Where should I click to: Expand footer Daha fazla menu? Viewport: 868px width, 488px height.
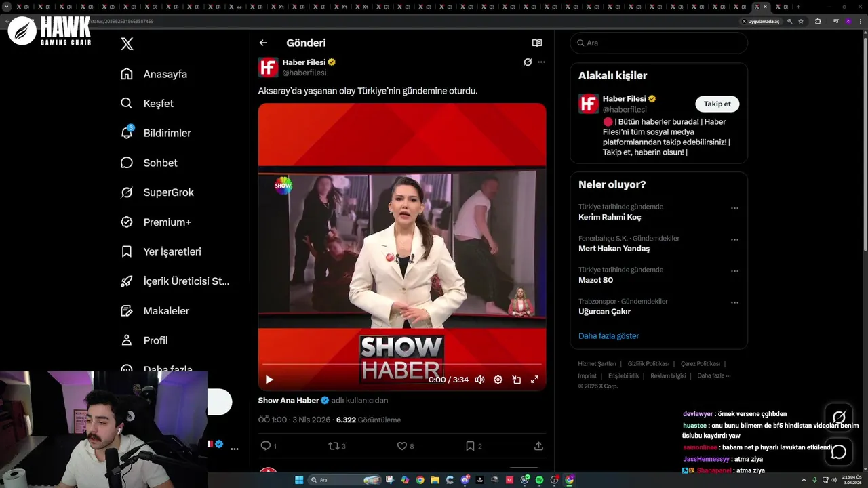click(x=713, y=375)
